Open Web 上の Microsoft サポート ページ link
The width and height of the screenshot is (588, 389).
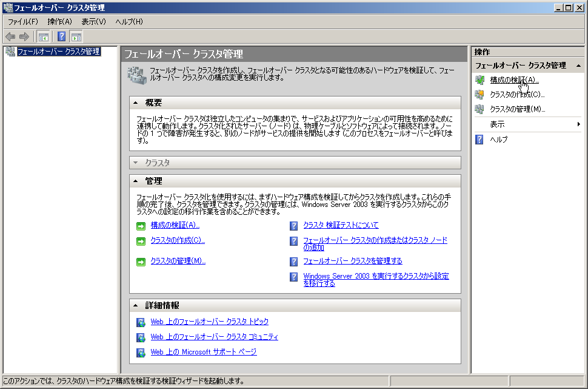point(204,352)
